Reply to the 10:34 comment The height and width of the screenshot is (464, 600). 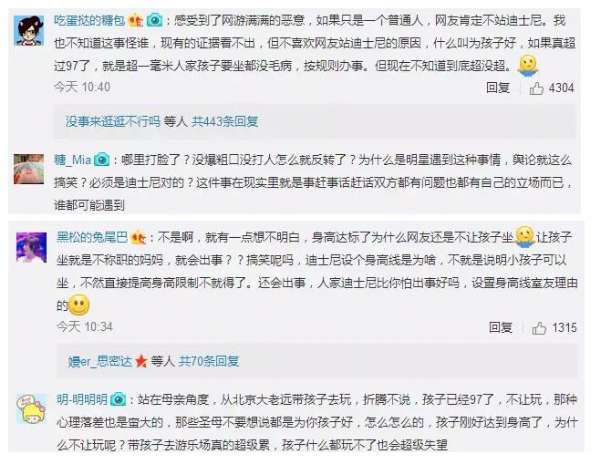[501, 328]
